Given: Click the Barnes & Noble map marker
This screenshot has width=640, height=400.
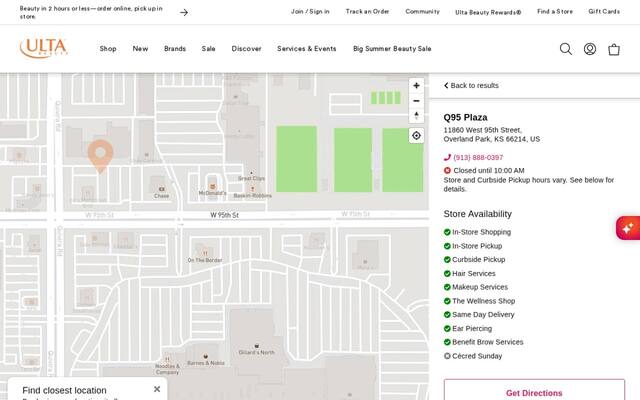Looking at the screenshot, I should click(x=206, y=356).
